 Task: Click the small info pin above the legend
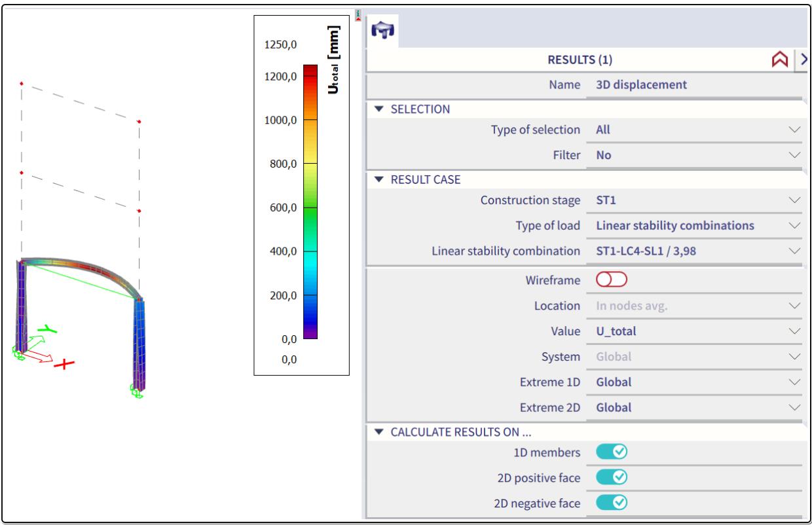click(358, 14)
